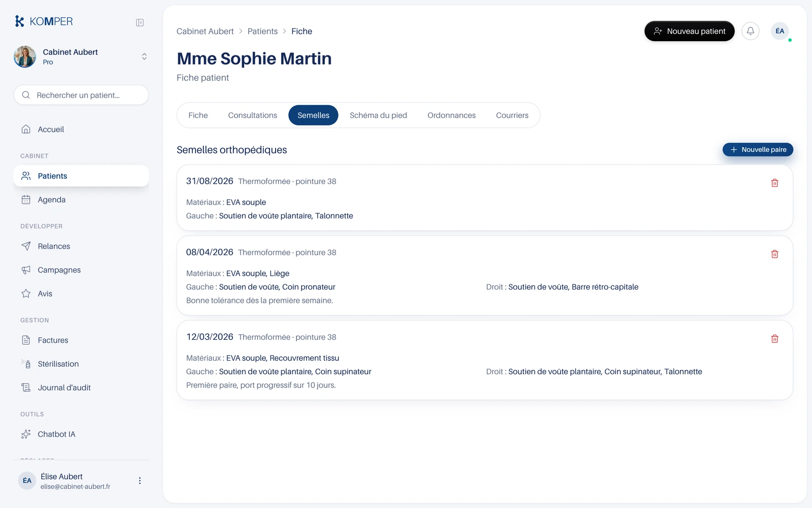The width and height of the screenshot is (812, 508).
Task: Click text 'Bonne tolérance dès la première semaine.'
Action: pos(259,301)
